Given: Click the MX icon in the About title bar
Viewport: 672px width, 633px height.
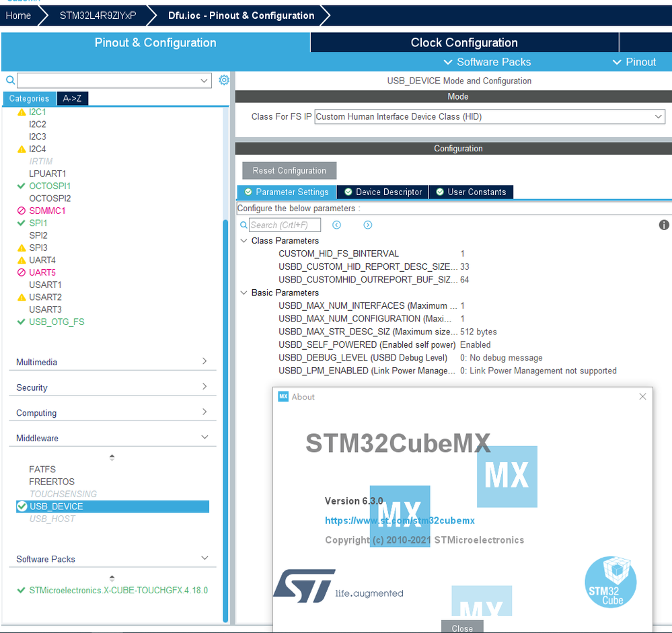Looking at the screenshot, I should pyautogui.click(x=283, y=396).
